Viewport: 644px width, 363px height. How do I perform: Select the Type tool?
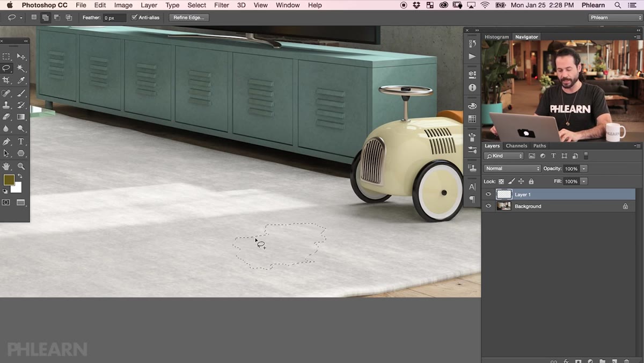(x=21, y=142)
